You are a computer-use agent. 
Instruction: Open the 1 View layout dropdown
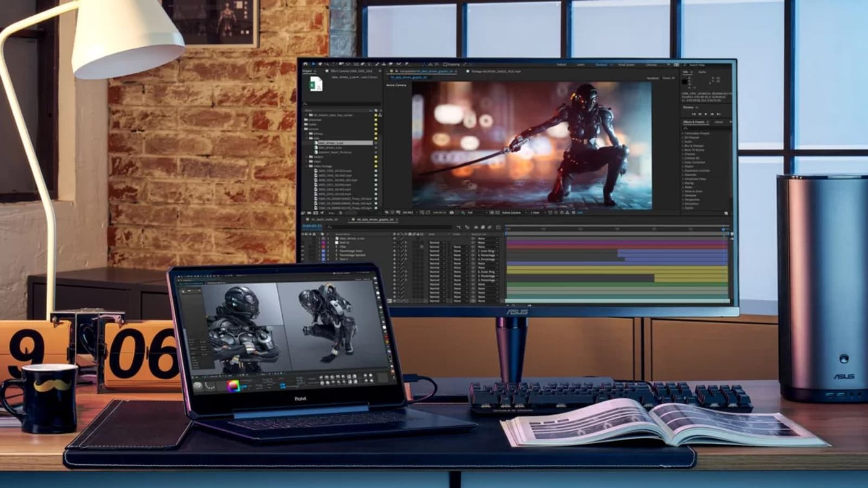coord(537,213)
